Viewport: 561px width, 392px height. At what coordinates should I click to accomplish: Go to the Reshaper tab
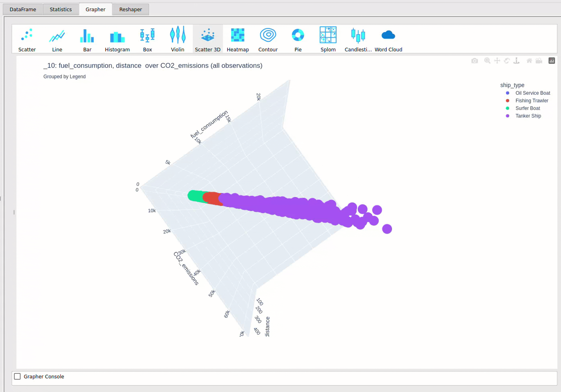(130, 9)
